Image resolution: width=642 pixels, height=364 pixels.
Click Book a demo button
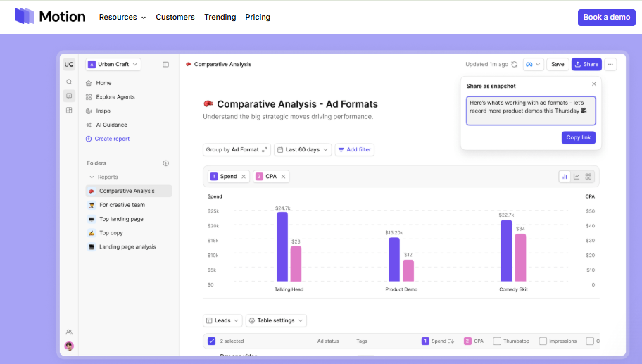click(606, 17)
